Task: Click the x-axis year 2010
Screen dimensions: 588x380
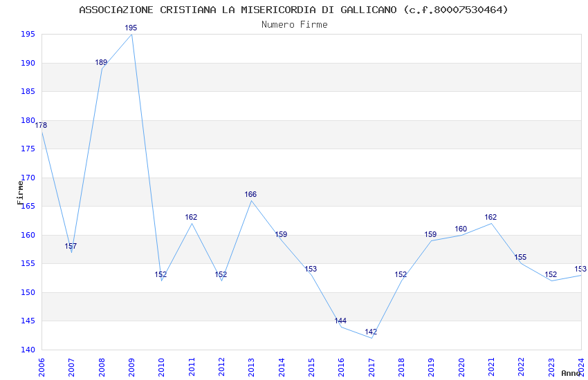Action: (x=162, y=368)
